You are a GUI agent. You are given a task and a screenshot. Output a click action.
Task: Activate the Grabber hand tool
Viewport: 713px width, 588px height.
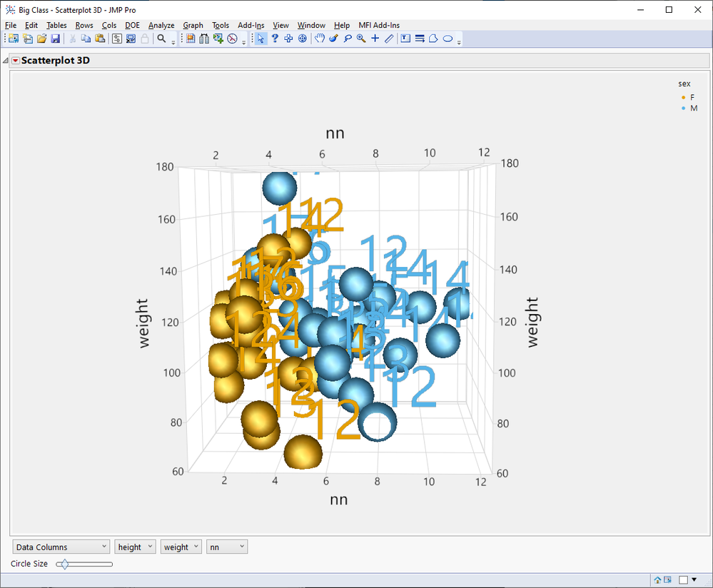click(319, 39)
